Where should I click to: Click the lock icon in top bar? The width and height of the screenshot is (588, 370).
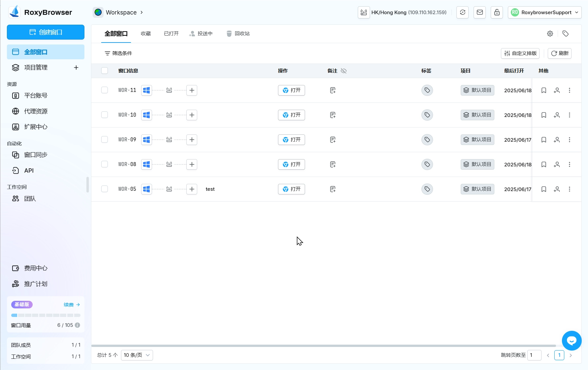tap(497, 13)
